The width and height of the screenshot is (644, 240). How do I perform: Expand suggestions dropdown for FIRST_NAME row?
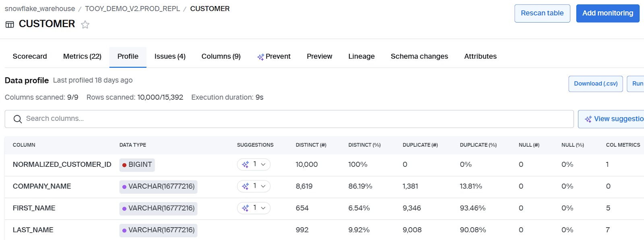point(263,208)
